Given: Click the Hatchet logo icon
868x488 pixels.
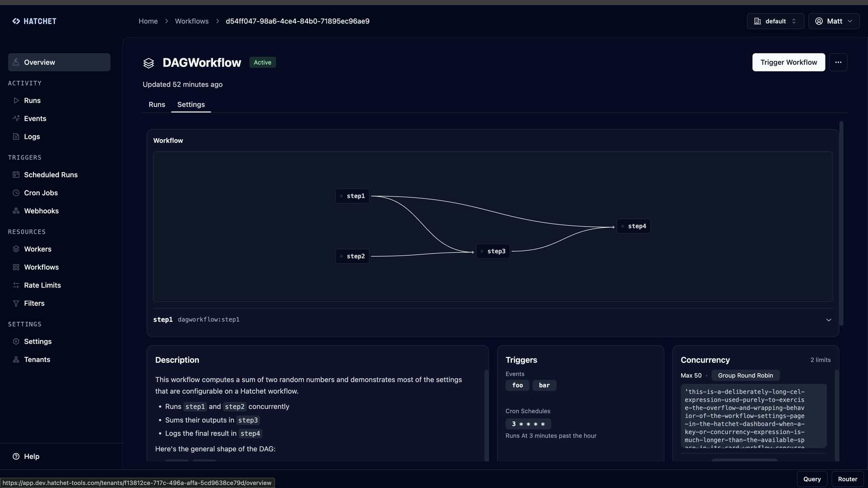Looking at the screenshot, I should pos(16,21).
